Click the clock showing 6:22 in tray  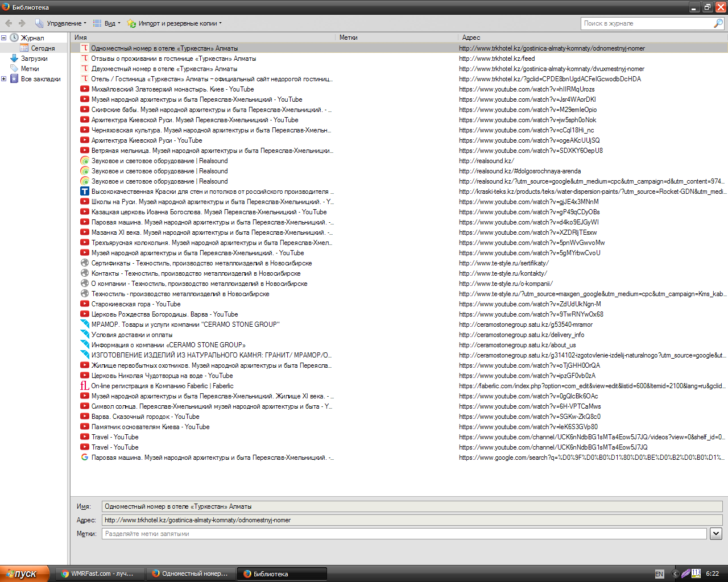tap(713, 574)
